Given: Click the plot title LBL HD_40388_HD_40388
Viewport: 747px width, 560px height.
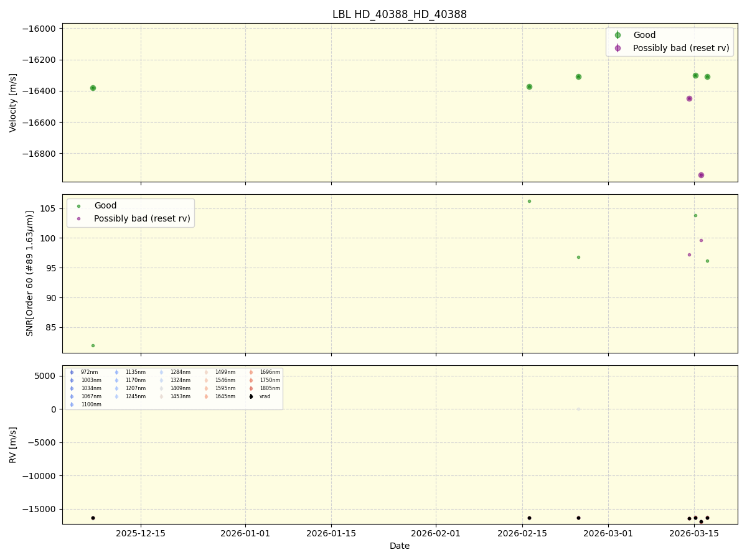Looking at the screenshot, I should (399, 14).
